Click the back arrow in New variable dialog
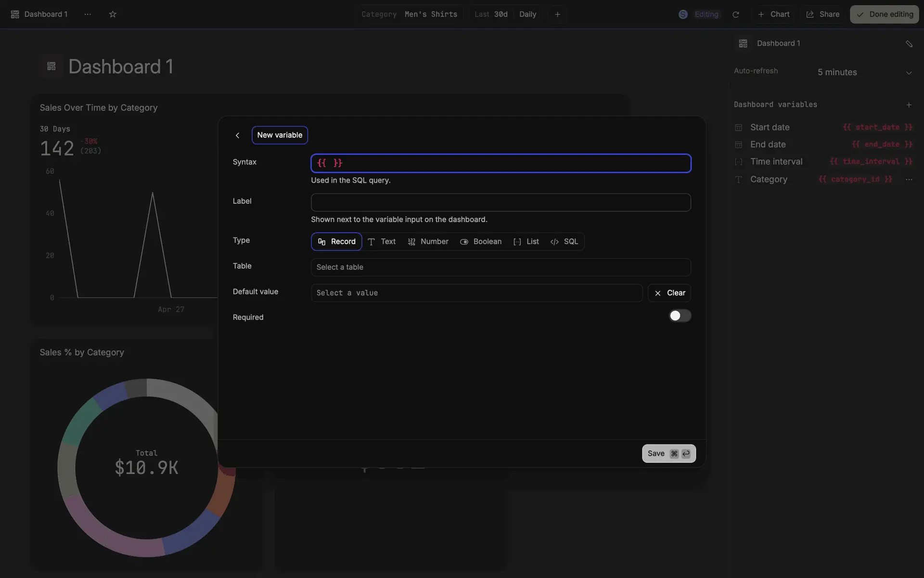 click(237, 135)
